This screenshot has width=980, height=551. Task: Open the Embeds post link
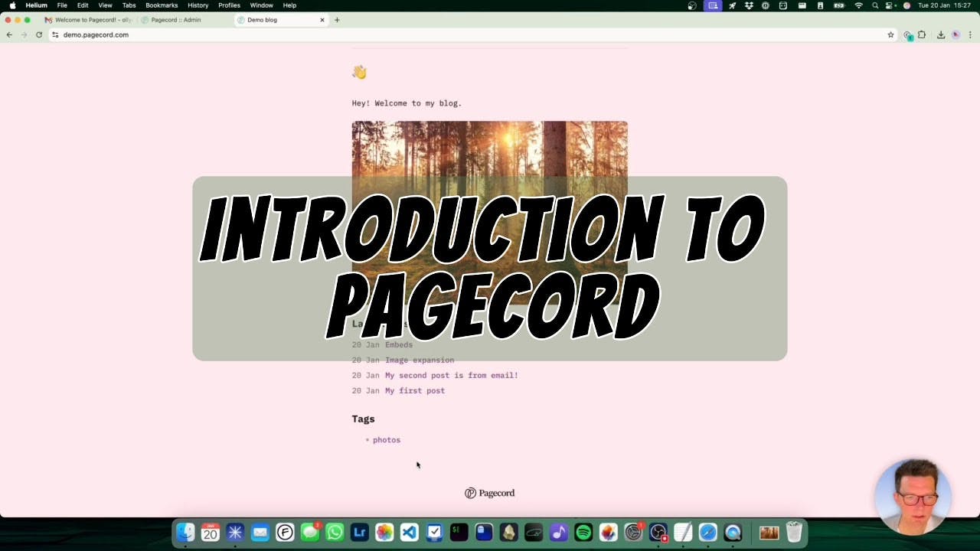click(x=399, y=344)
